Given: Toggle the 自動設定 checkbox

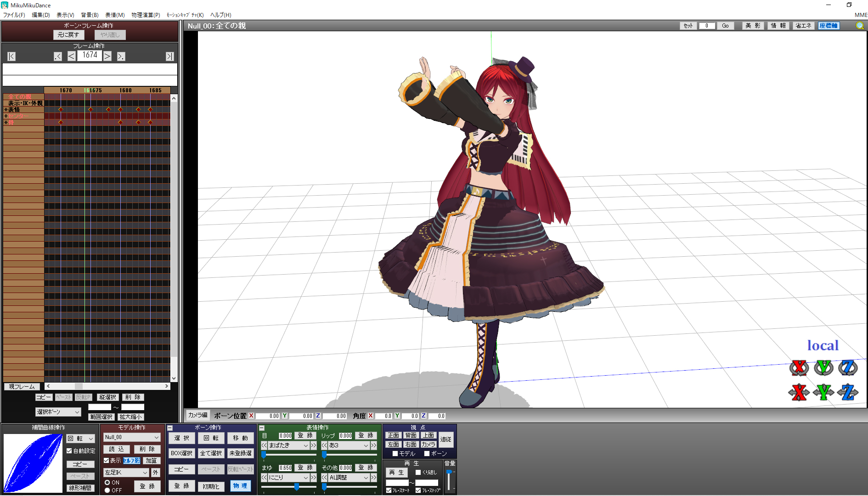Looking at the screenshot, I should click(x=69, y=451).
